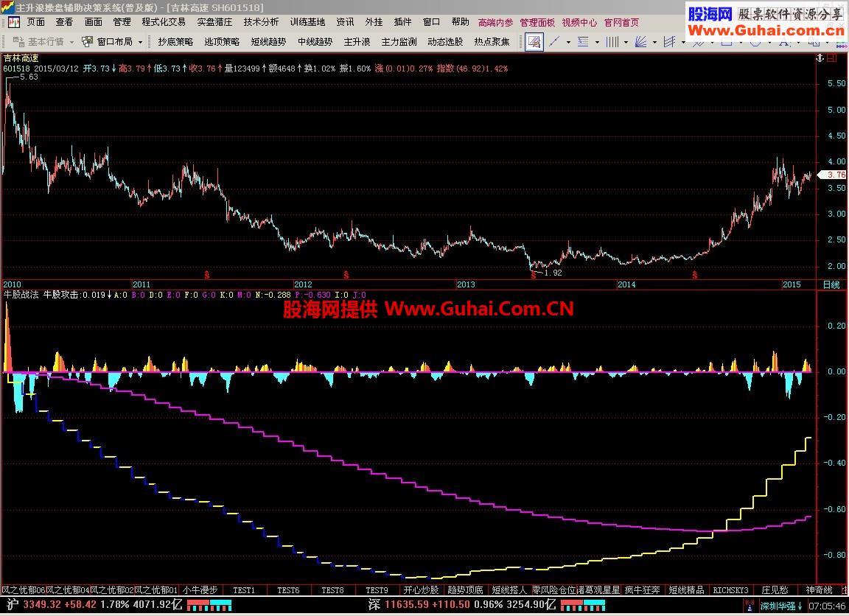Open the 程式化交易 menu

pyautogui.click(x=164, y=22)
